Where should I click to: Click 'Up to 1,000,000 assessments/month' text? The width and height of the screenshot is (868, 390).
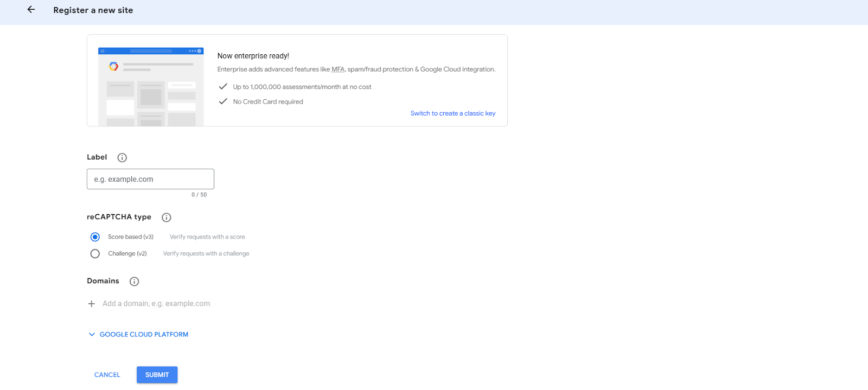coord(302,87)
